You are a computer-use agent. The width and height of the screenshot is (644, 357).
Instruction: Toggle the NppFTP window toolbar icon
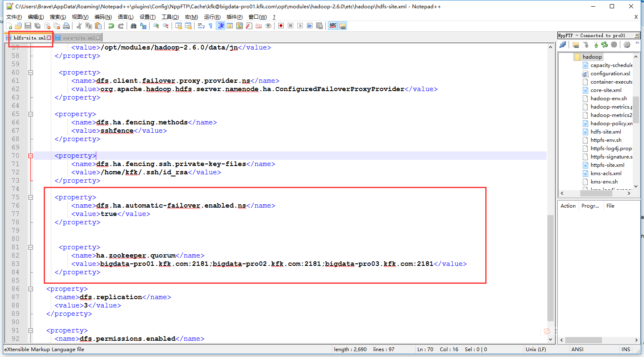point(342,26)
